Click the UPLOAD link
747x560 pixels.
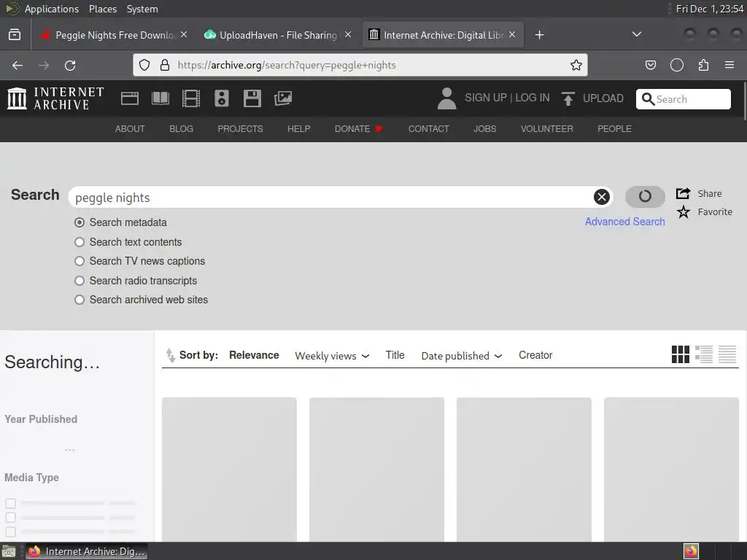[x=603, y=98]
